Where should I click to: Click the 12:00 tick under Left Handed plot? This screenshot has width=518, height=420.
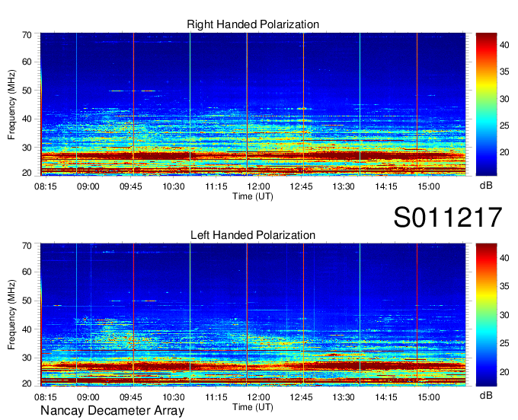pos(259,397)
